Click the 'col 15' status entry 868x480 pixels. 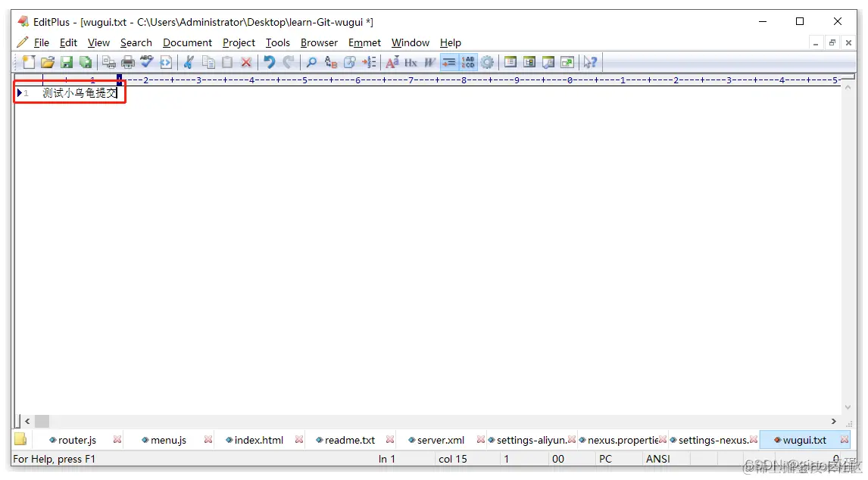click(x=453, y=459)
